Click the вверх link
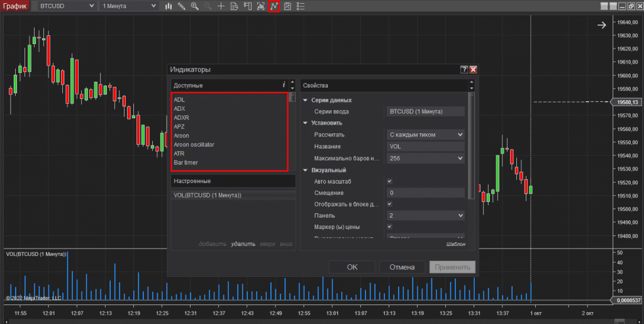 (x=267, y=244)
